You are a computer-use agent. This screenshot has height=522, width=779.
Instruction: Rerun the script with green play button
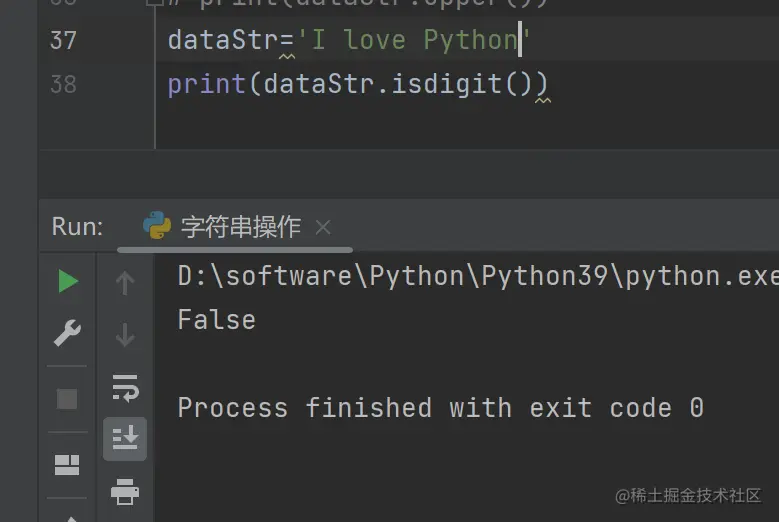click(68, 281)
